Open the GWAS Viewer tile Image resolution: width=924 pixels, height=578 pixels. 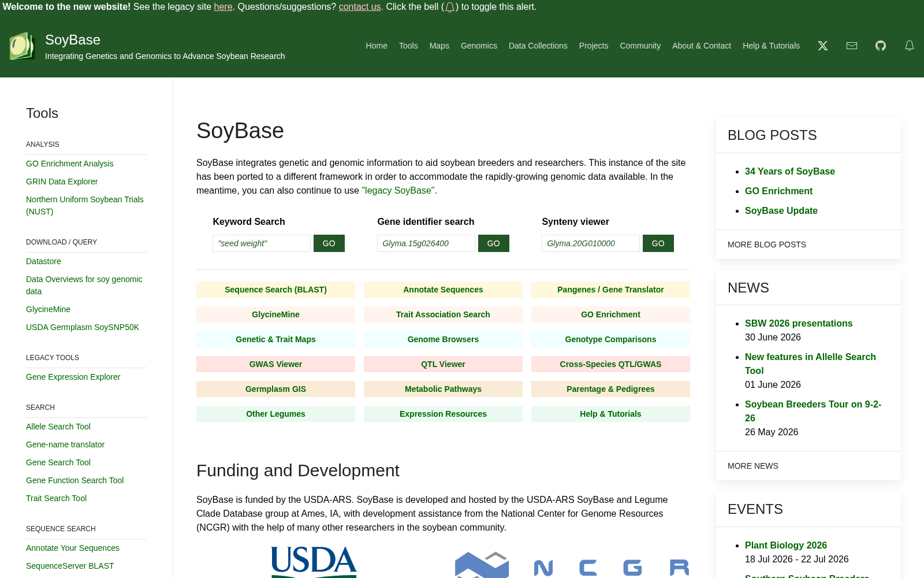coord(275,364)
